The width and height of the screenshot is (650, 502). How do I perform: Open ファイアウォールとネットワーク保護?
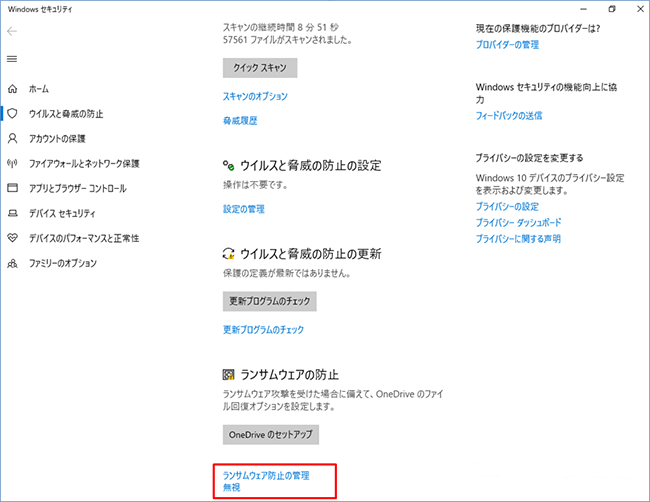(84, 163)
